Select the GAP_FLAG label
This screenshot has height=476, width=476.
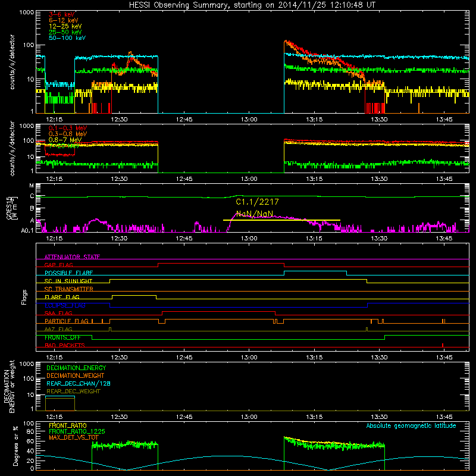[x=58, y=265]
